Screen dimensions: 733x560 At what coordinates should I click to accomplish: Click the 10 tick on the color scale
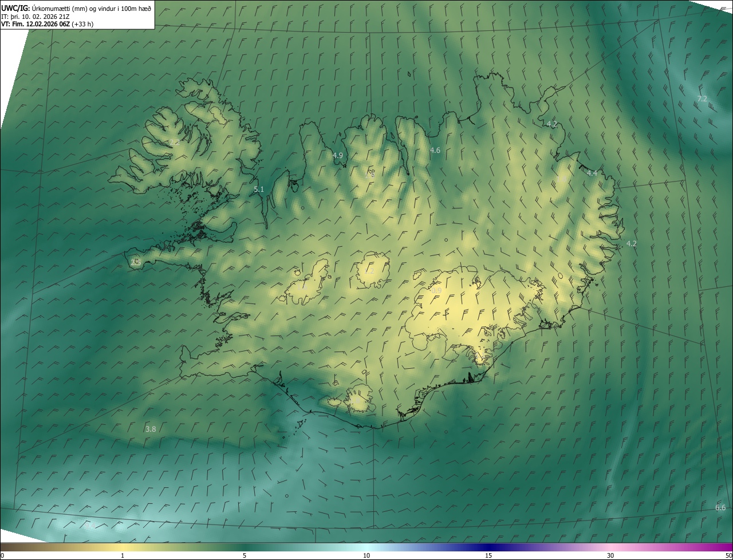point(366,555)
